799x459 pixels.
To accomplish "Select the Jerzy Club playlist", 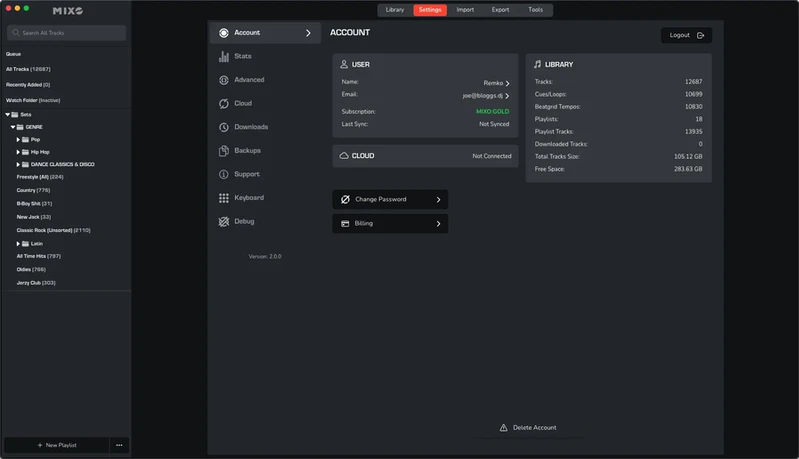I will (x=36, y=283).
